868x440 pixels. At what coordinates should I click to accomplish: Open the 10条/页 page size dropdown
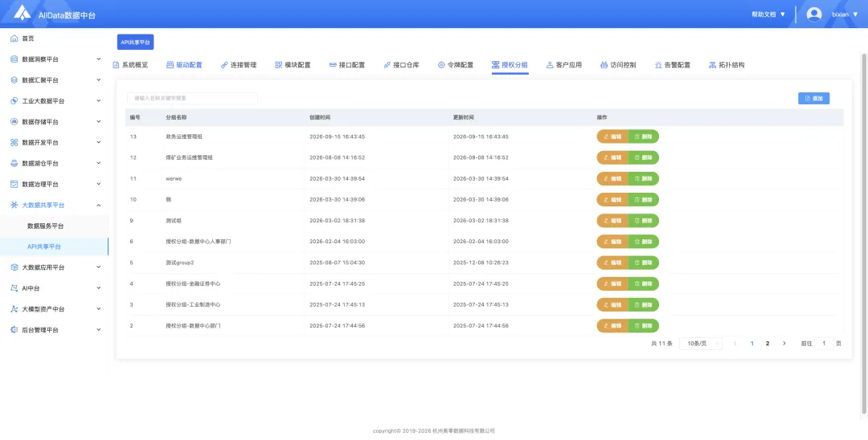click(x=701, y=344)
